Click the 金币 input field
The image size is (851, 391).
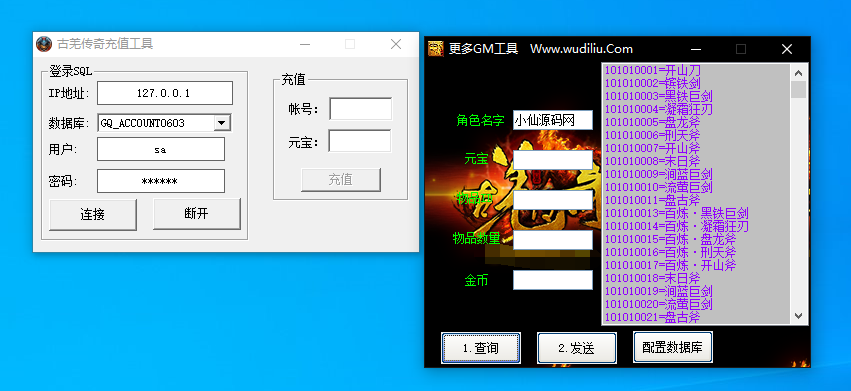552,280
